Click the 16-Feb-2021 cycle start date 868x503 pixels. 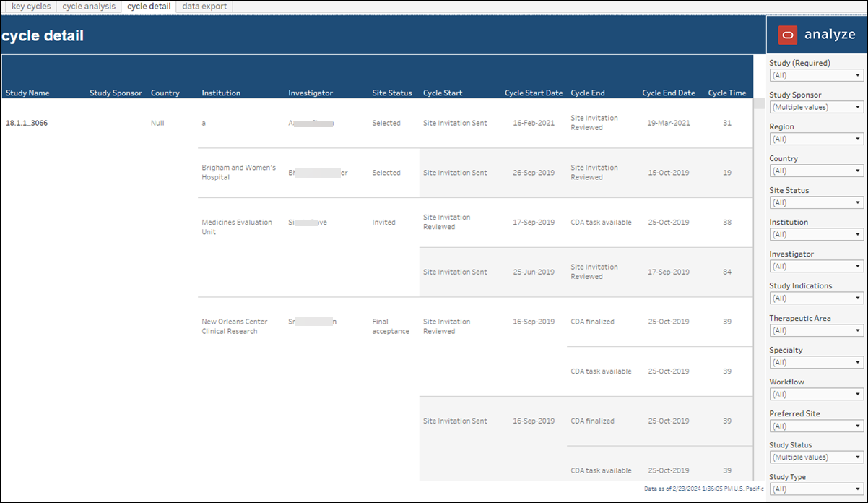click(534, 123)
